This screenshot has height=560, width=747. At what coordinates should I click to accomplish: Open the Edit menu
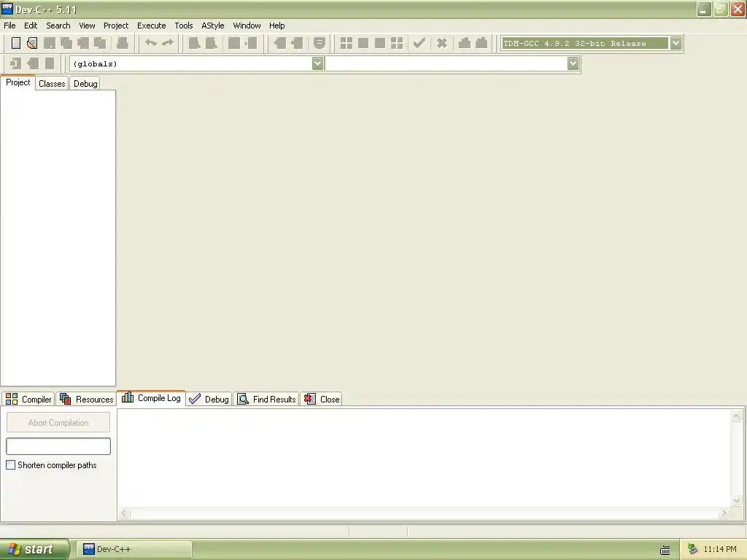[31, 26]
